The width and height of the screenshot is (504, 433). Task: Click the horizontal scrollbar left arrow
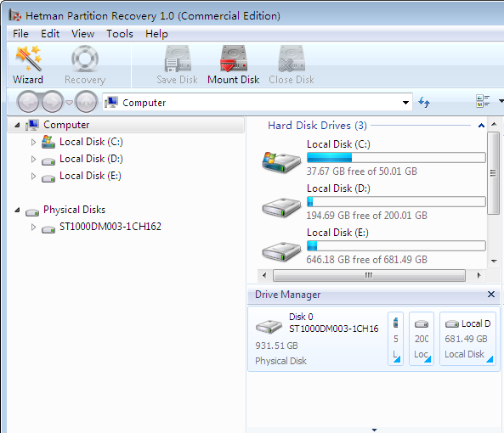264,275
